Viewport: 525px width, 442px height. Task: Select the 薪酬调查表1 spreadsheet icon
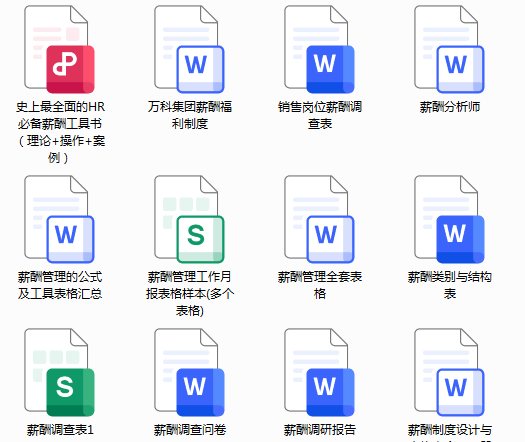tap(59, 372)
